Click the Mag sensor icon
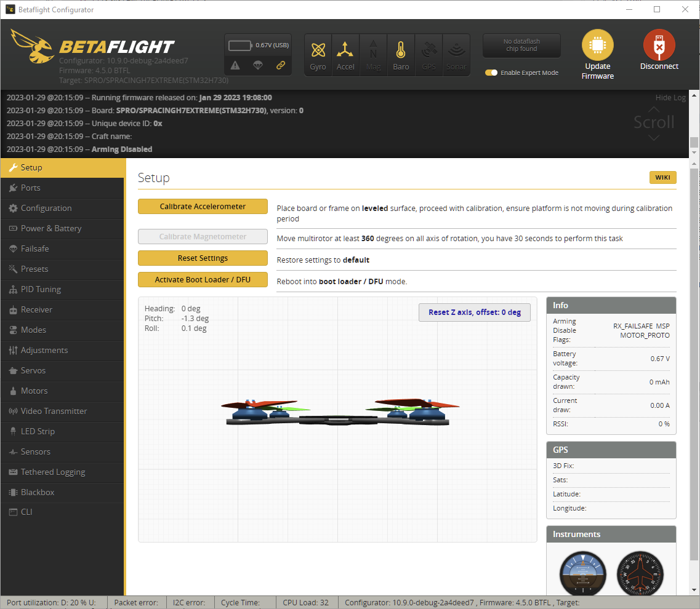 point(373,50)
